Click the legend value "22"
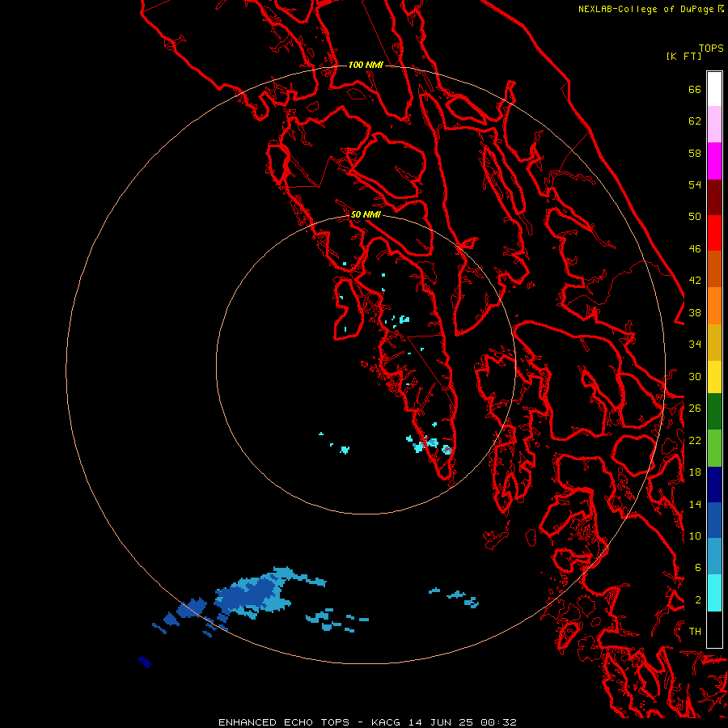This screenshot has width=728, height=728. 695,441
